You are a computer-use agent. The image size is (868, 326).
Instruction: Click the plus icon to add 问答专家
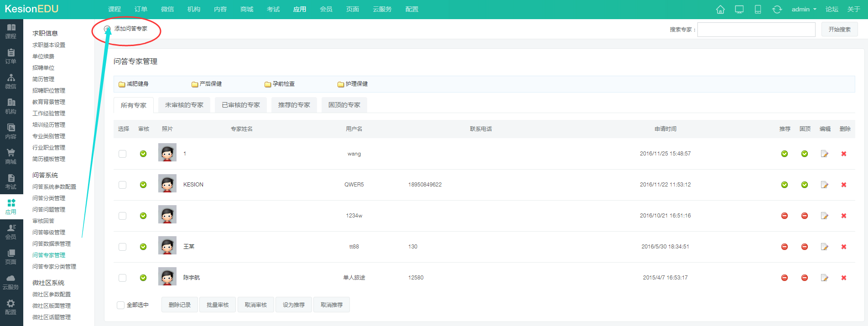[108, 29]
